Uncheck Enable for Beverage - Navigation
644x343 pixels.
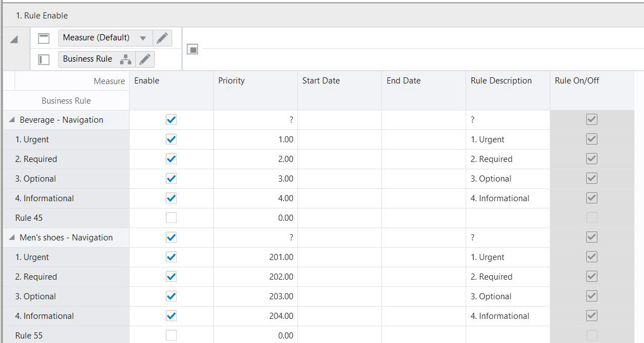click(172, 119)
